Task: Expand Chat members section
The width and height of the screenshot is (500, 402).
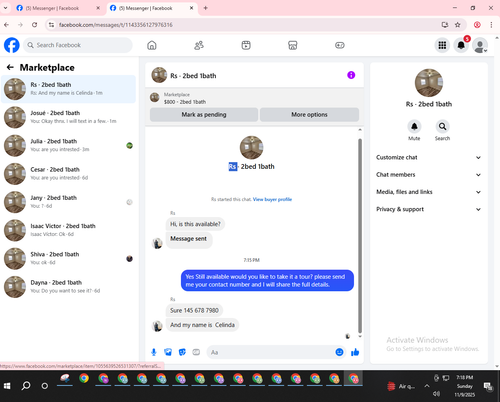Action: coord(429,175)
